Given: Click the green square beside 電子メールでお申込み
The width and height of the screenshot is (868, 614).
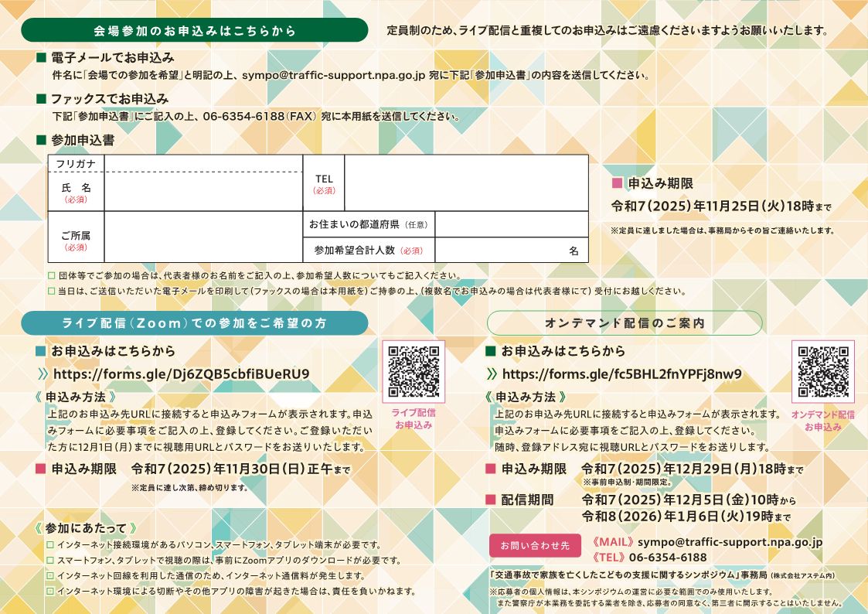Looking at the screenshot, I should pyautogui.click(x=42, y=58).
